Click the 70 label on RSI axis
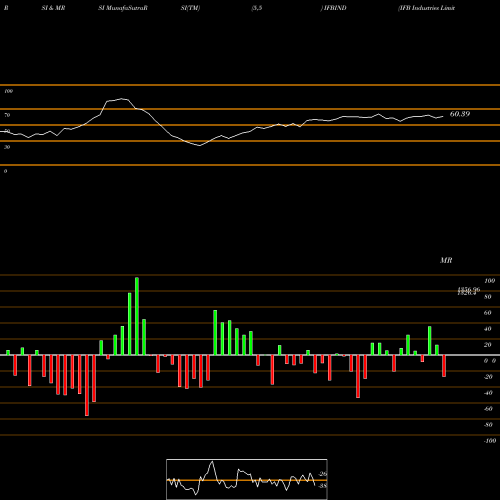The height and width of the screenshot is (500, 500). pyautogui.click(x=7, y=115)
